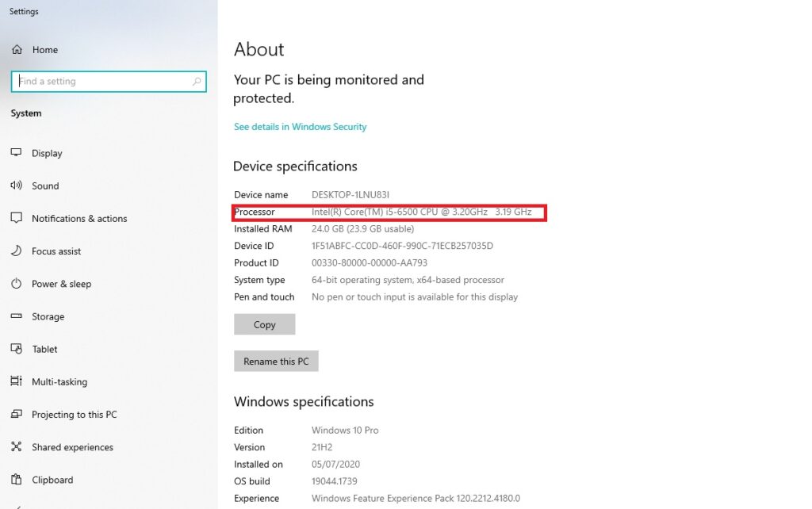Click the Device ID value text

point(402,246)
